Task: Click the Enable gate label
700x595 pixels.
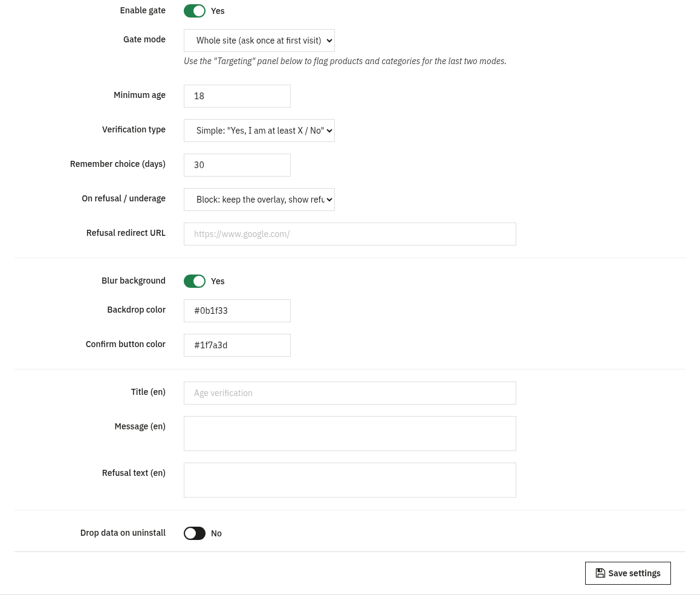Action: pos(143,10)
